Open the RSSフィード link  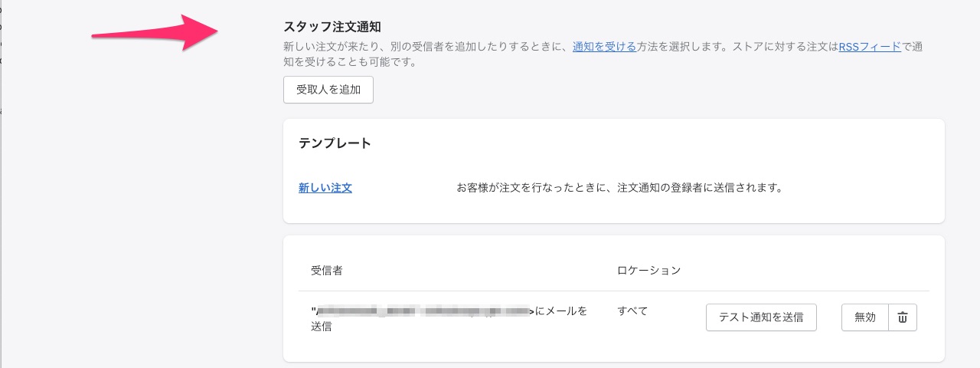[870, 47]
